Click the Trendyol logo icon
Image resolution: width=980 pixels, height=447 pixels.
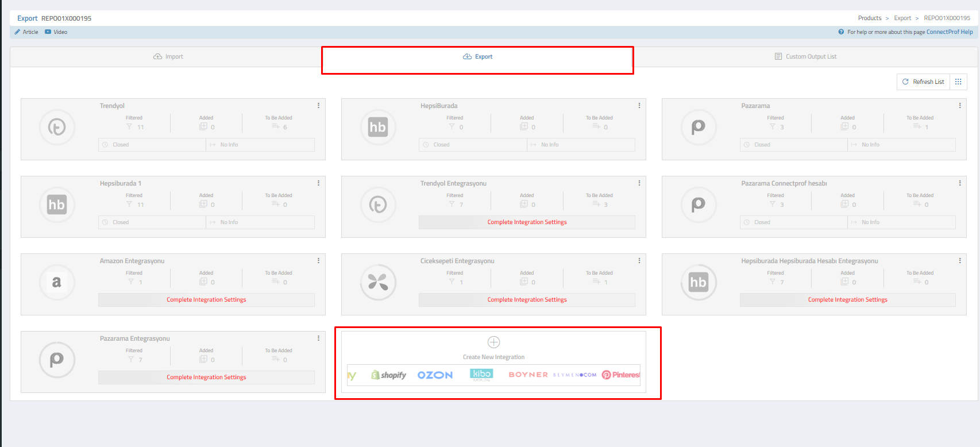(x=57, y=127)
